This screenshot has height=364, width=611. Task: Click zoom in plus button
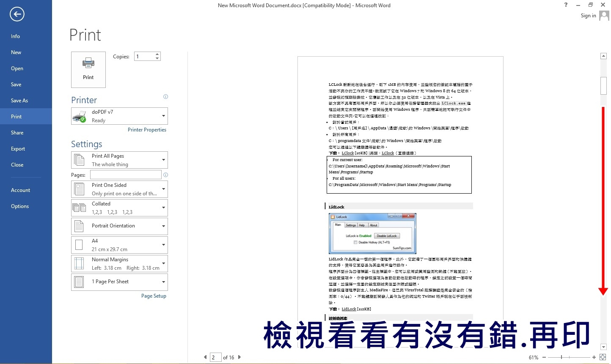click(x=594, y=357)
